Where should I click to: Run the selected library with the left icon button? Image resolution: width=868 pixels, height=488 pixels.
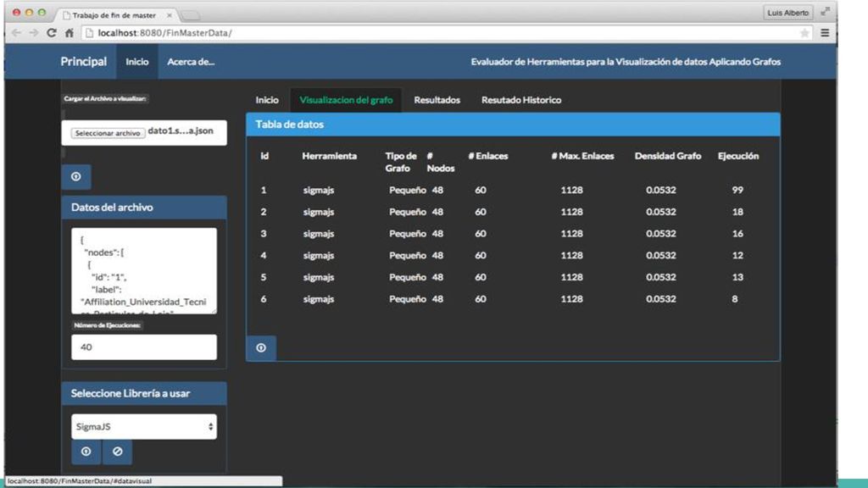86,452
